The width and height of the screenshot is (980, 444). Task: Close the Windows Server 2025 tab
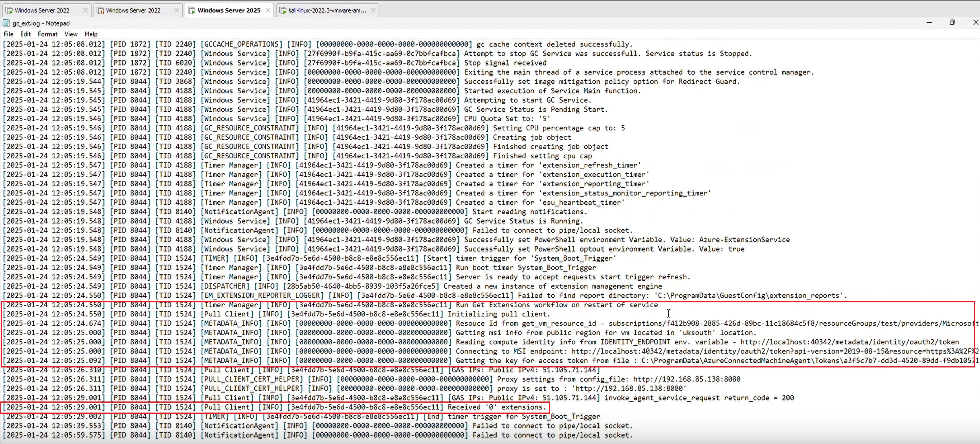click(x=268, y=10)
